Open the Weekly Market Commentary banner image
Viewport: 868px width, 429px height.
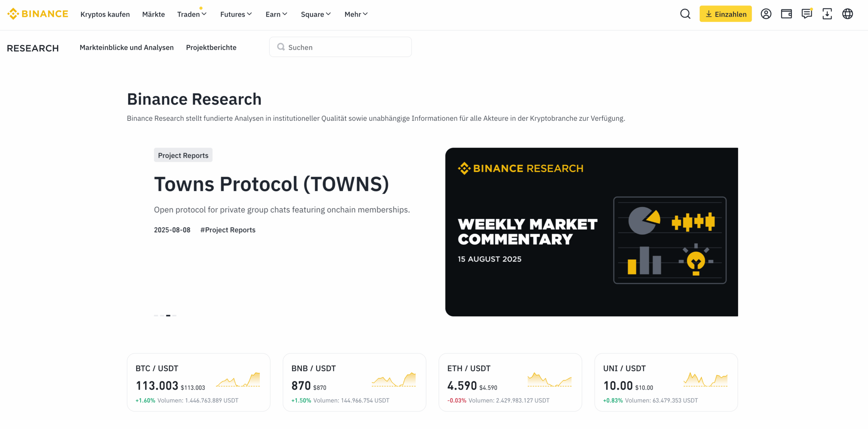591,232
